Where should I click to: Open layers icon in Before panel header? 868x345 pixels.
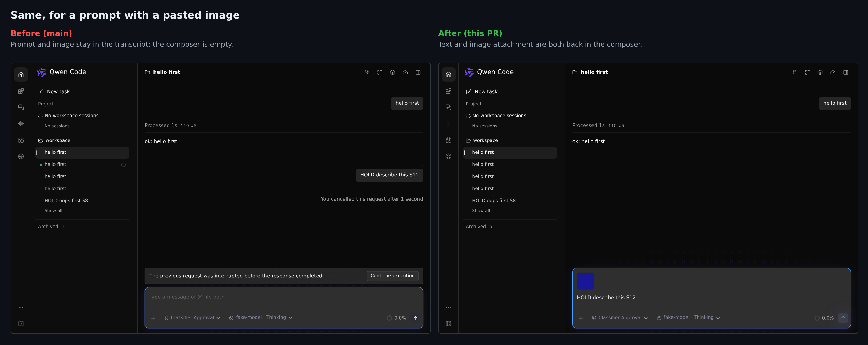click(x=392, y=73)
